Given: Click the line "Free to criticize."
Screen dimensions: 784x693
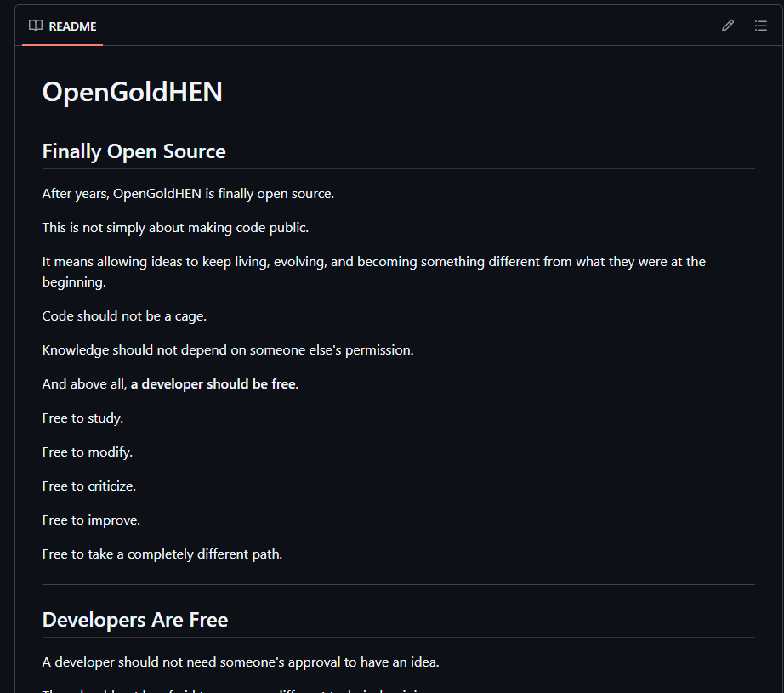Looking at the screenshot, I should (x=89, y=486).
